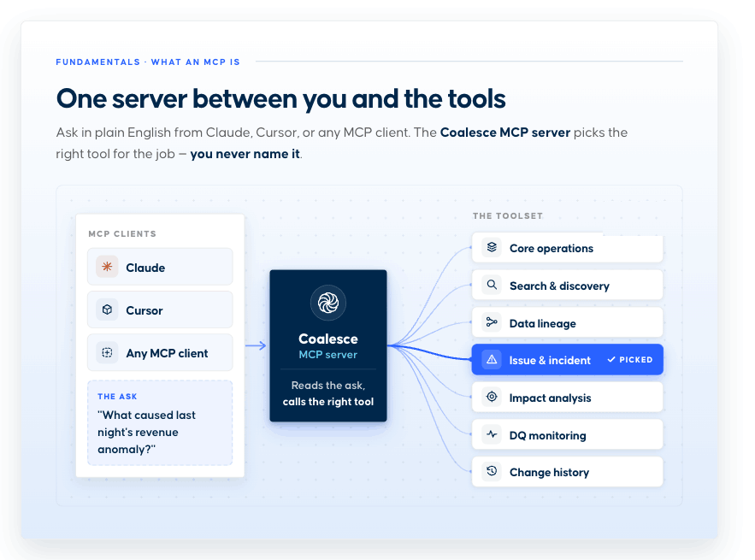
Task: Click the bold "Coalesce MCP server" phrase in description
Action: click(x=505, y=133)
